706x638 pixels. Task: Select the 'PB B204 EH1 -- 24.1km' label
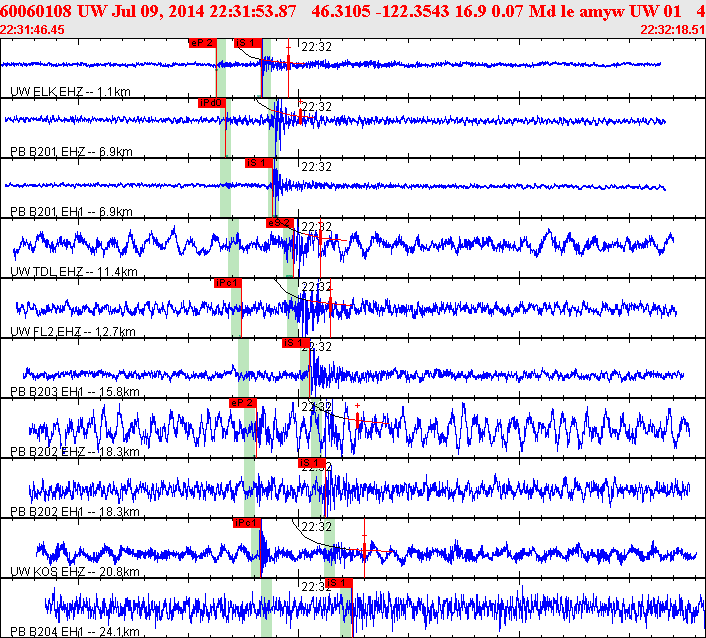pyautogui.click(x=75, y=632)
